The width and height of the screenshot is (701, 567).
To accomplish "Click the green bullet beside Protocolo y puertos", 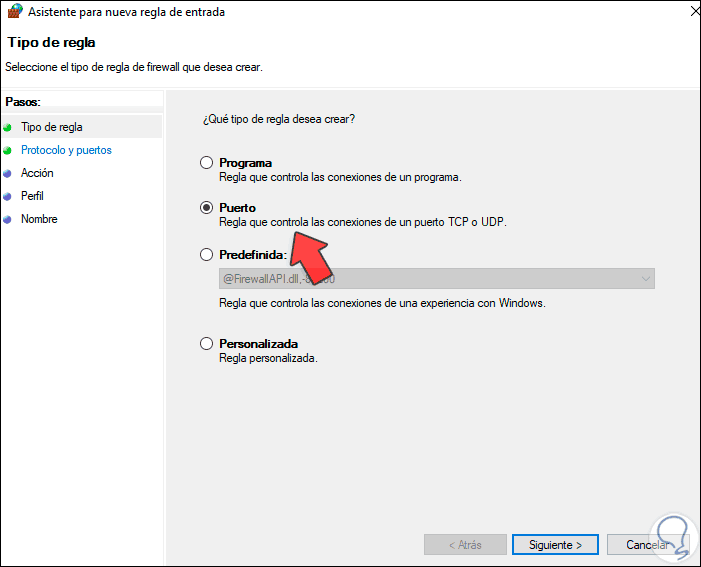I will pyautogui.click(x=8, y=151).
